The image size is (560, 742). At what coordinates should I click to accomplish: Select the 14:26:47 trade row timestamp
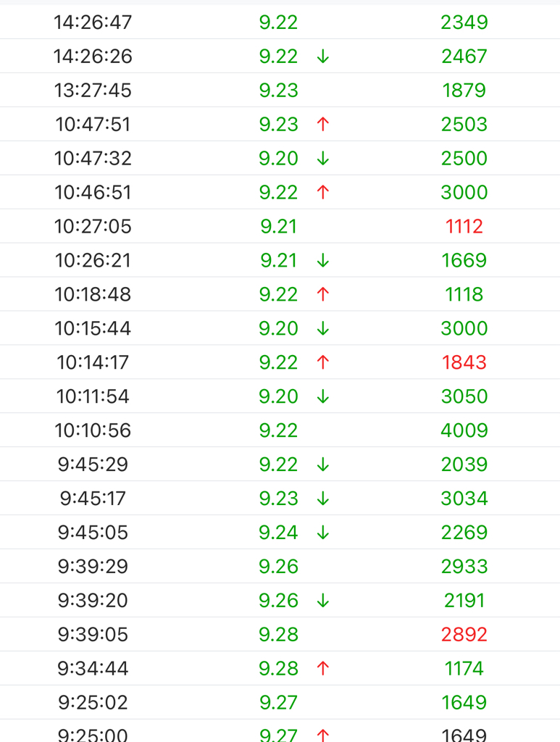pos(93,22)
